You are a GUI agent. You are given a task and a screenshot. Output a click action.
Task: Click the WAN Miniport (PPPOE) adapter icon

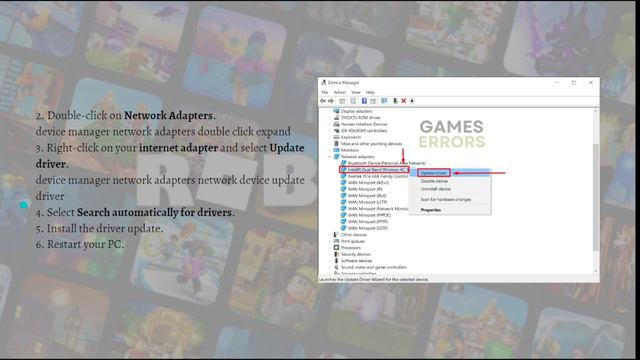click(x=343, y=215)
